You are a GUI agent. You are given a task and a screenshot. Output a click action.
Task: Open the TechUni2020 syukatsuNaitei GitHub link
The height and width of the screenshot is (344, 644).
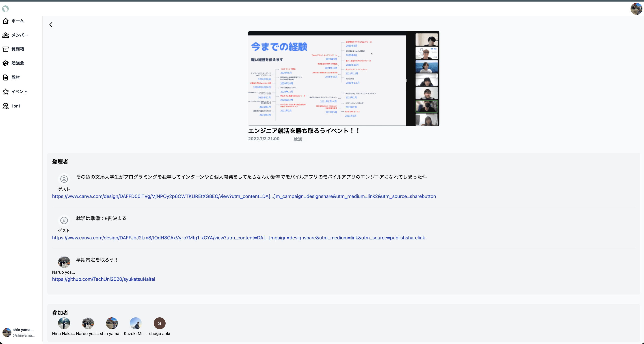(103, 279)
